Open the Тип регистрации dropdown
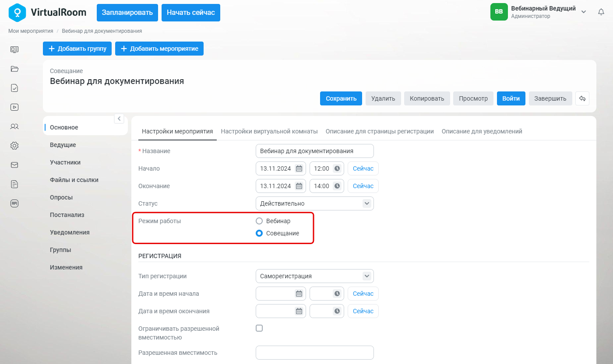 (315, 276)
